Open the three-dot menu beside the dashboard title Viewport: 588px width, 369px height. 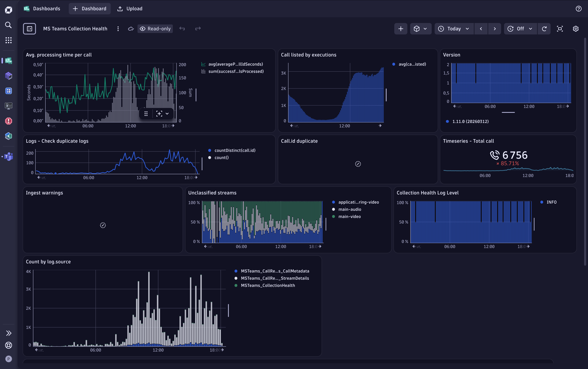(x=118, y=29)
